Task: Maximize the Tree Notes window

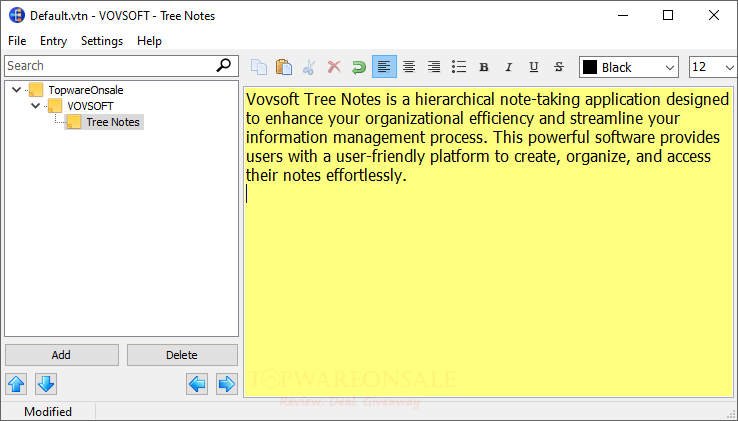Action: click(x=668, y=16)
